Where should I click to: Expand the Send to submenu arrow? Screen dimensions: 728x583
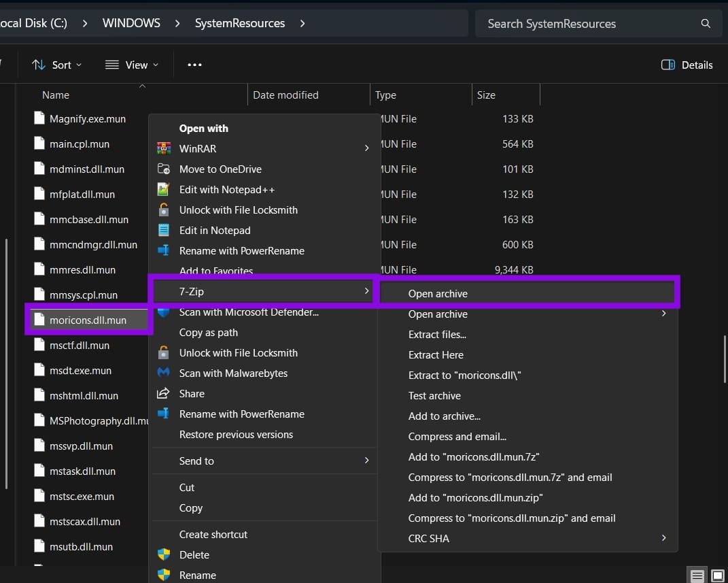click(367, 461)
